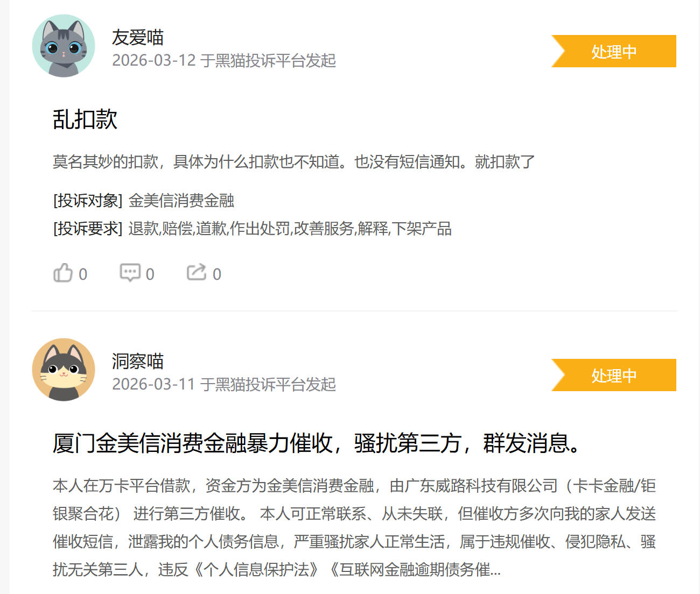This screenshot has height=594, width=700.
Task: Open the 厦门金美信消费金融暴力催收 complaint title
Action: (317, 443)
